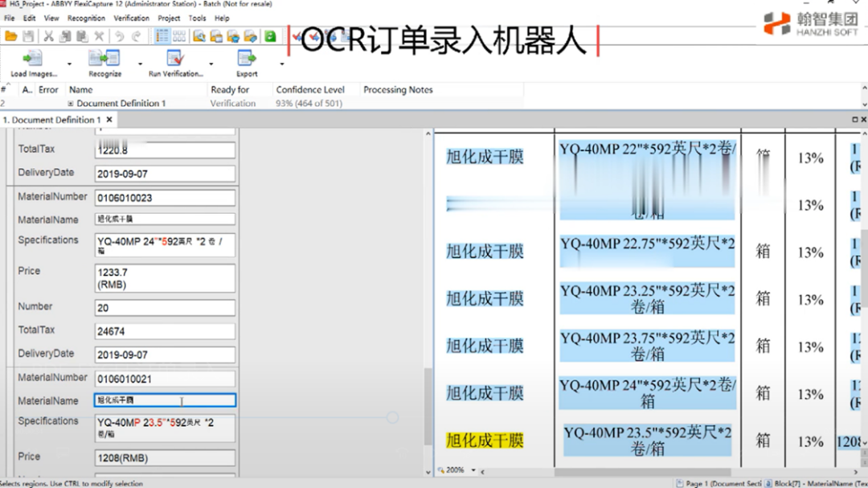Open the Load Images dropdown arrow
This screenshot has height=488, width=868.
69,64
